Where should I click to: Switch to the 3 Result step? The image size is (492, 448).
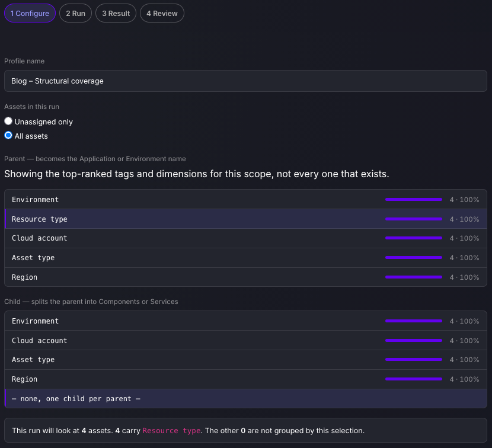(x=116, y=13)
